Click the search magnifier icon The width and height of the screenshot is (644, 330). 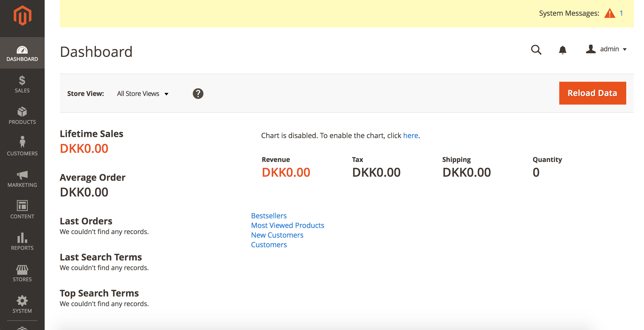536,50
